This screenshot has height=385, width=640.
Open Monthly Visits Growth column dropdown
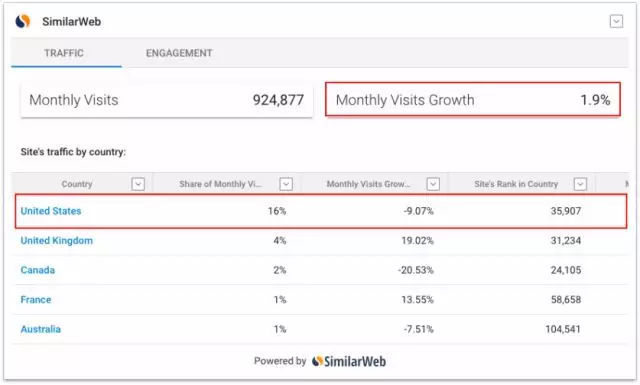click(x=433, y=184)
